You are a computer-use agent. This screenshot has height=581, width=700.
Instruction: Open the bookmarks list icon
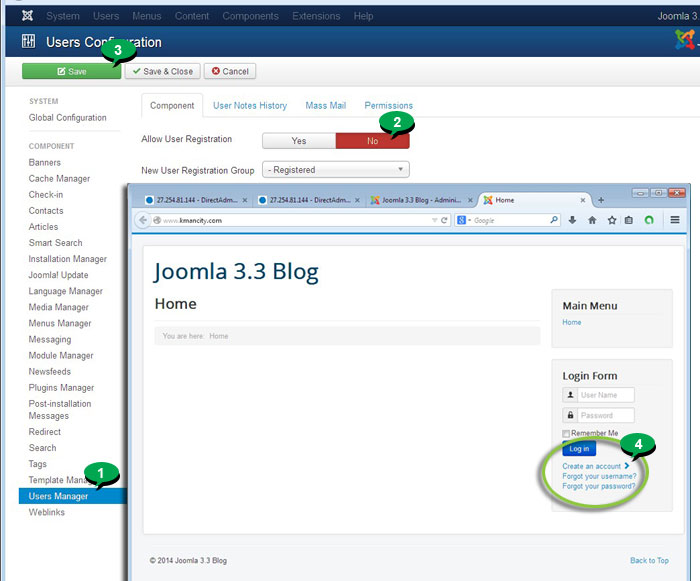click(x=629, y=220)
